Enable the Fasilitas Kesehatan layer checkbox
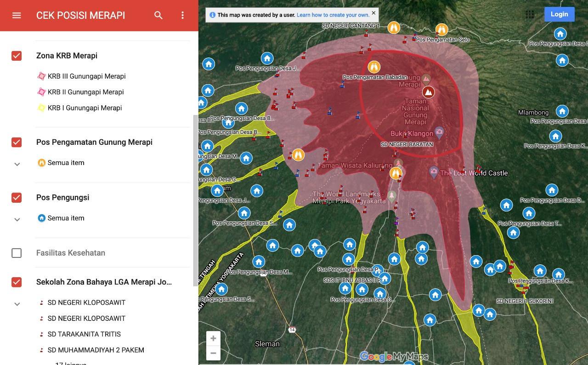The image size is (588, 365). tap(17, 253)
